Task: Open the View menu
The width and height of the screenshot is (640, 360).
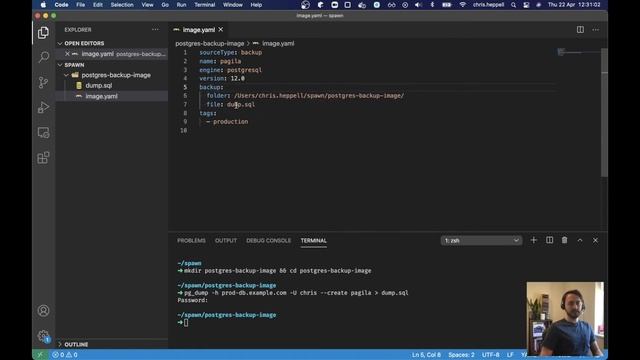Action: 147,5
